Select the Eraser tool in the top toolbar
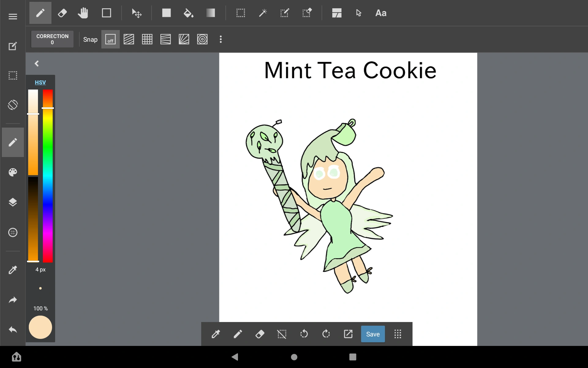 (x=62, y=13)
